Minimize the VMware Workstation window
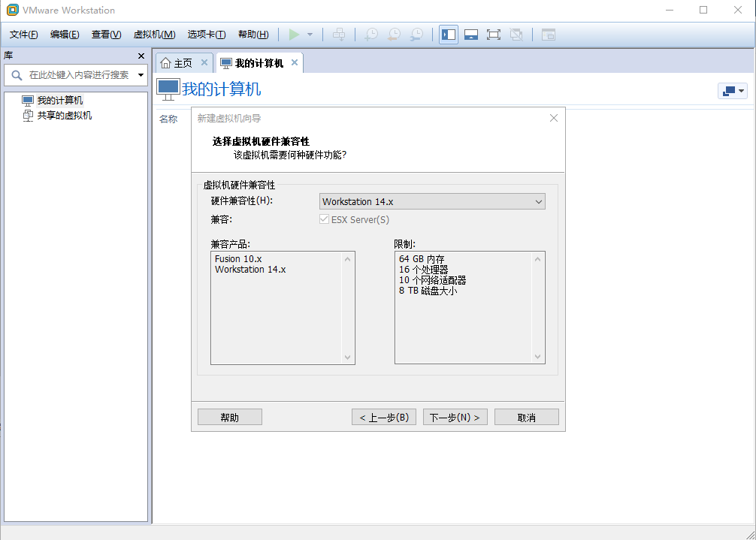 click(670, 10)
